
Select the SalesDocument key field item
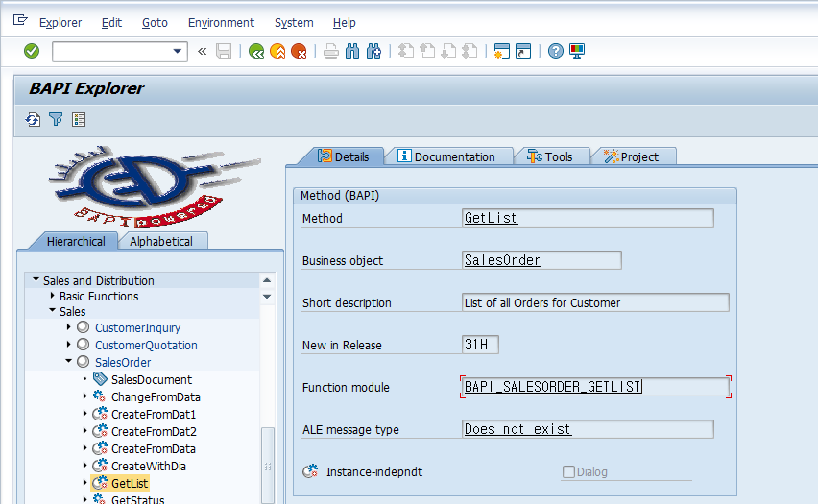(x=152, y=380)
